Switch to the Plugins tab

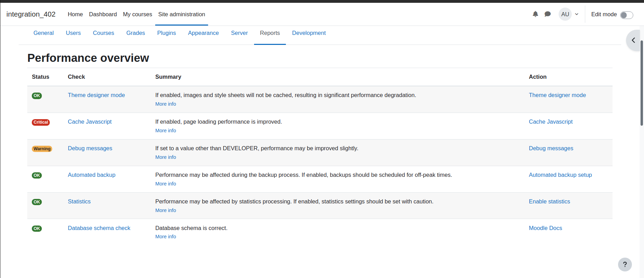coord(167,33)
